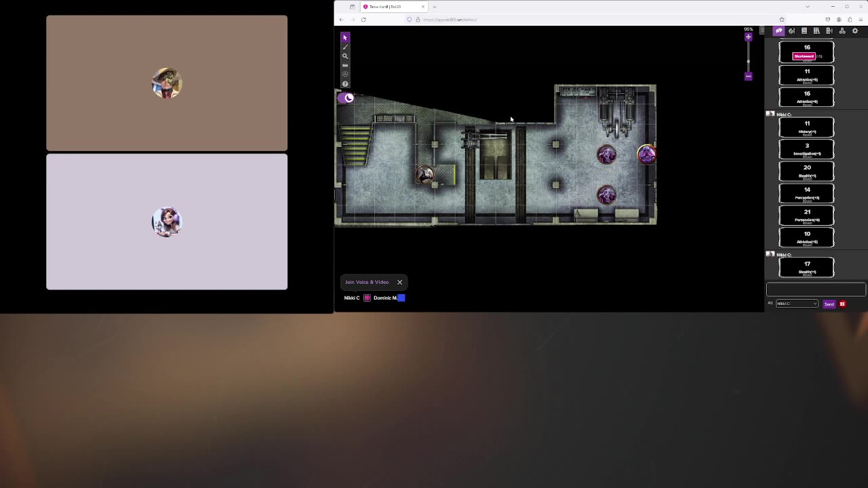Viewport: 868px width, 488px height.
Task: Activate the Zoom magnifier tool
Action: (x=345, y=56)
